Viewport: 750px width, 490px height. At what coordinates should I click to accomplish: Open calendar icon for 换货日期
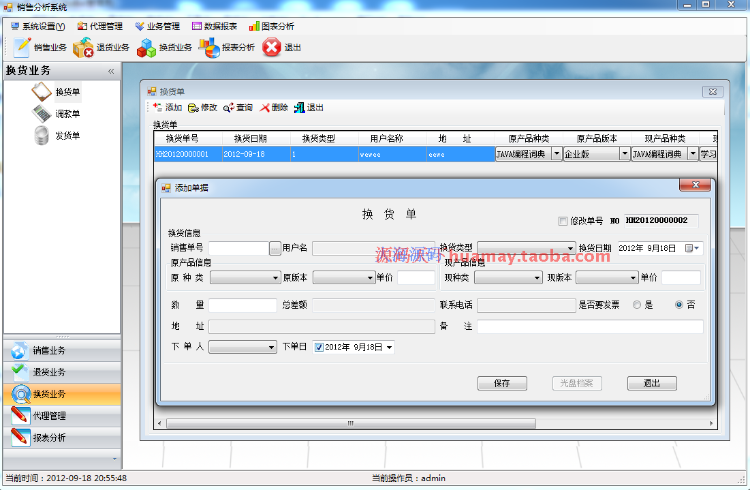point(692,248)
